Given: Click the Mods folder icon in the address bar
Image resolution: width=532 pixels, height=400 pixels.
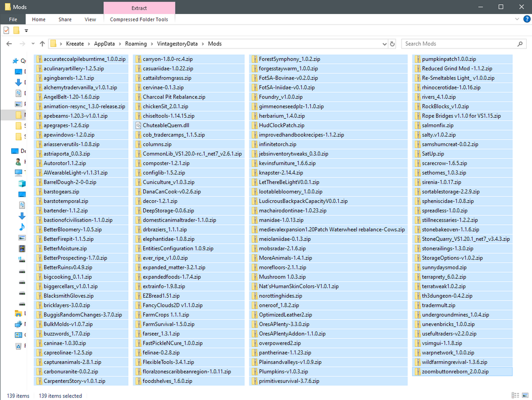Looking at the screenshot, I should point(53,44).
